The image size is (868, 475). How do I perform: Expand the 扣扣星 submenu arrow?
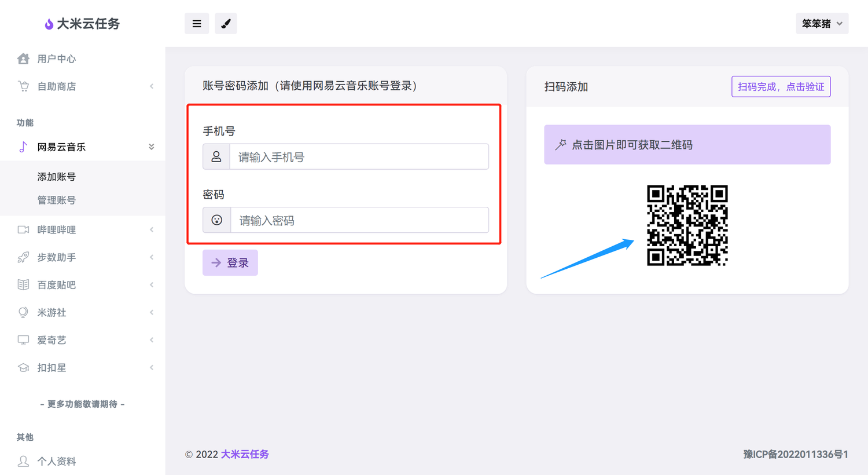[x=152, y=368]
